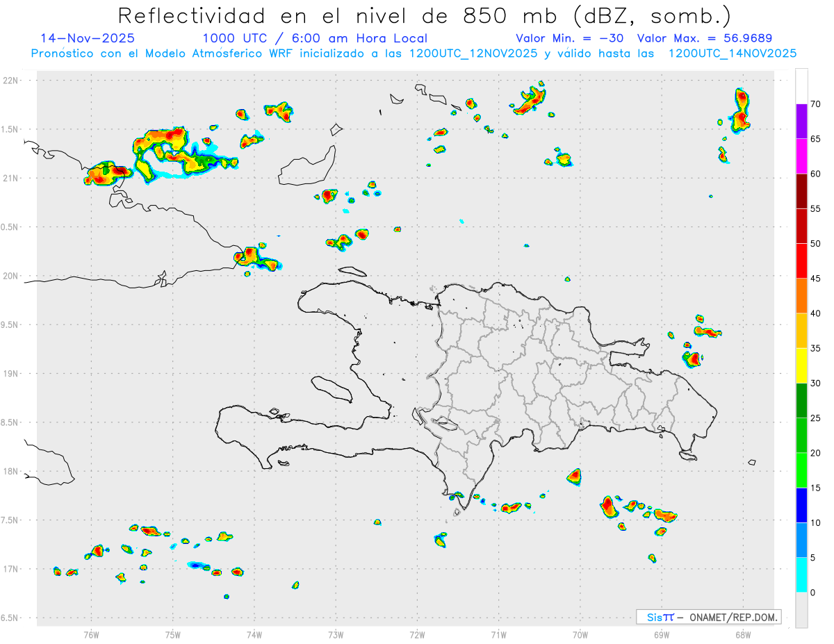834x644 pixels.
Task: Pick the bright red 45–50 dBZ colorbar band
Action: [x=801, y=261]
